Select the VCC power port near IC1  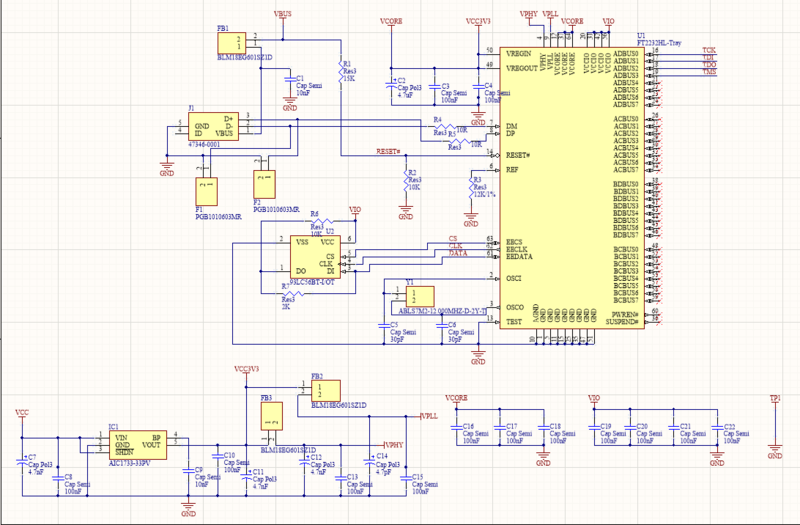[x=22, y=413]
